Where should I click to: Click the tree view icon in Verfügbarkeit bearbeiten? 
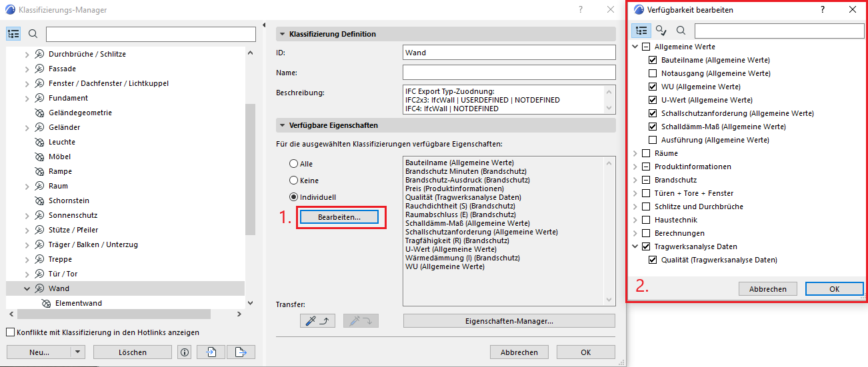coord(641,31)
